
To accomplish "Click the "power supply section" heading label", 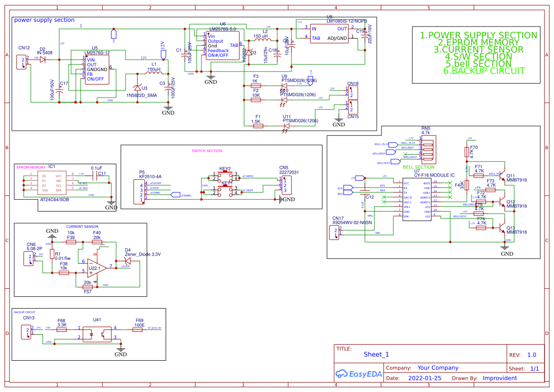I will (44, 20).
